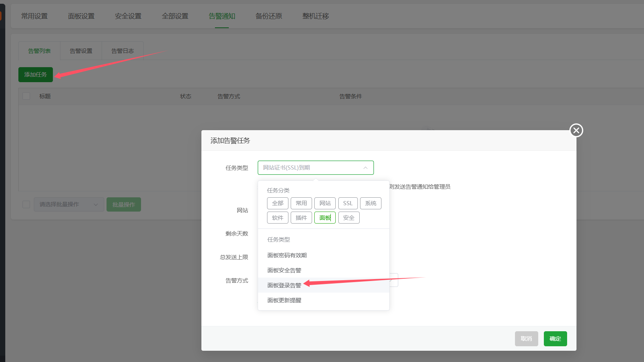Viewport: 644px width, 362px height.
Task: Collapse the 任务类型 dropdown chevron
Action: click(x=365, y=168)
